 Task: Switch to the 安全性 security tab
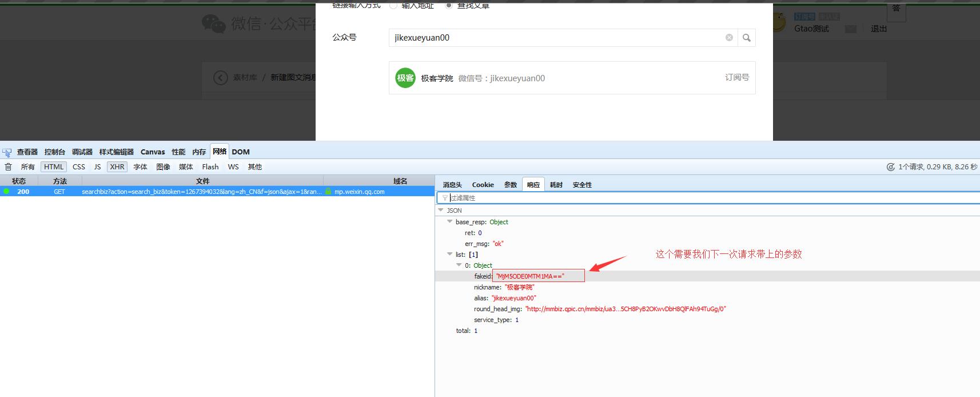click(583, 185)
